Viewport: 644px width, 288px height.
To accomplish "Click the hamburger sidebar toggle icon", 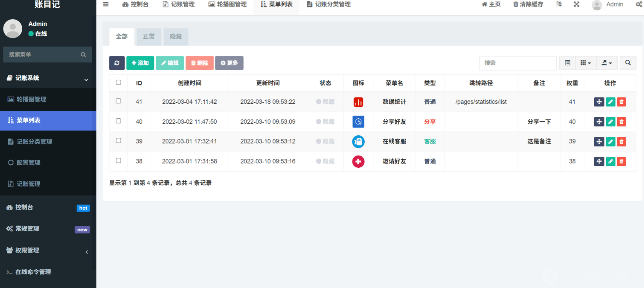I will click(106, 4).
